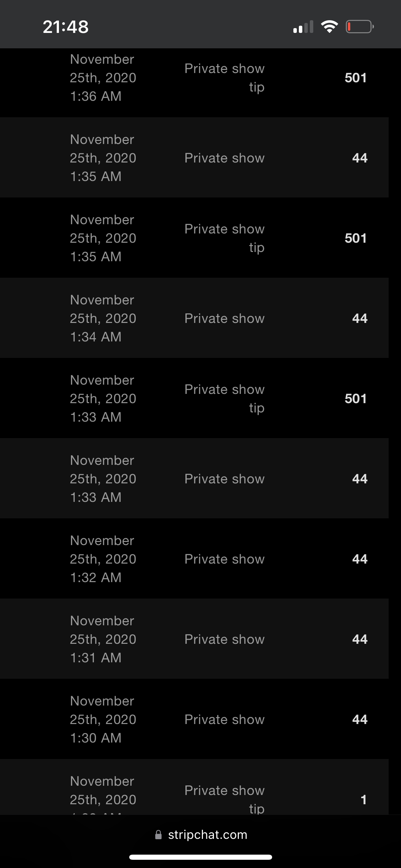This screenshot has height=868, width=401.
Task: Select the 1:31 AM date entry
Action: click(x=103, y=639)
